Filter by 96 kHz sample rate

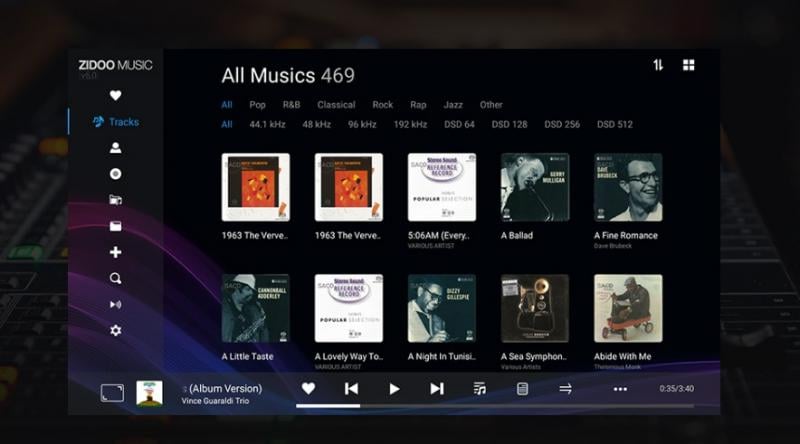pos(362,125)
